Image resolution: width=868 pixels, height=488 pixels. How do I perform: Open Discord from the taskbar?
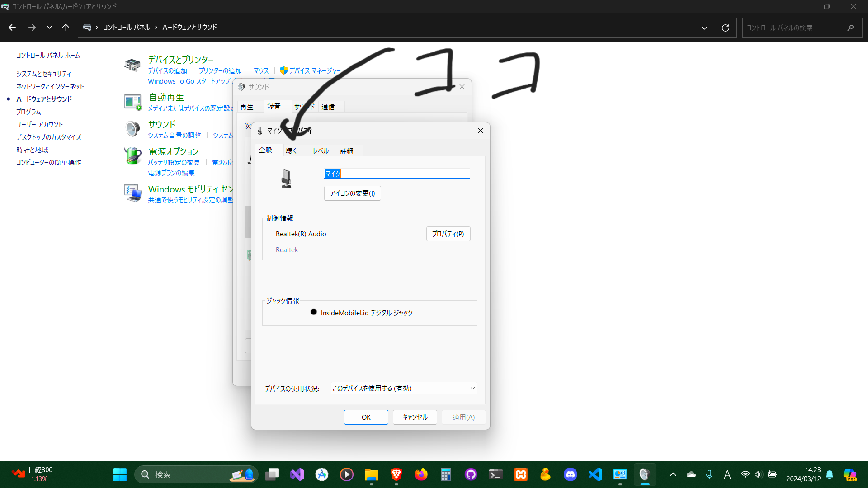tap(570, 474)
